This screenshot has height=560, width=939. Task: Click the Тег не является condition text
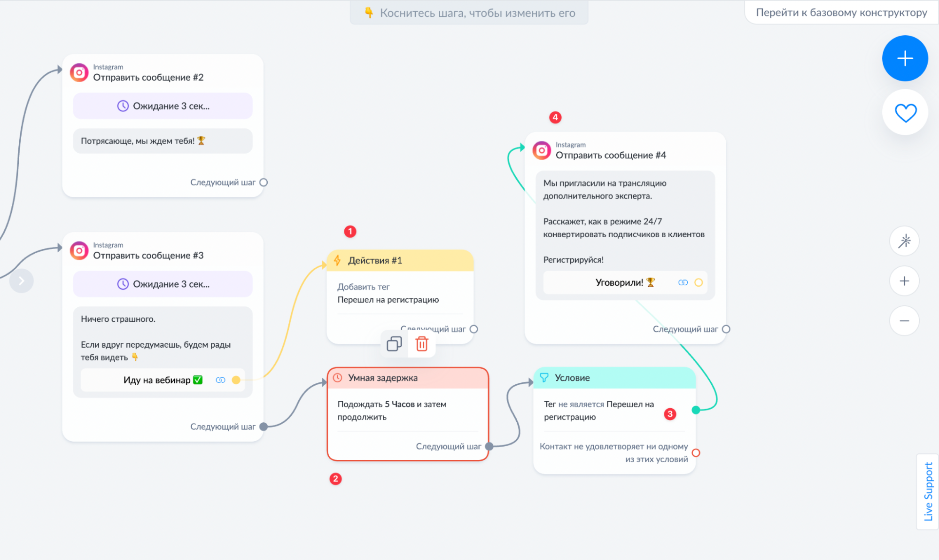pyautogui.click(x=599, y=411)
